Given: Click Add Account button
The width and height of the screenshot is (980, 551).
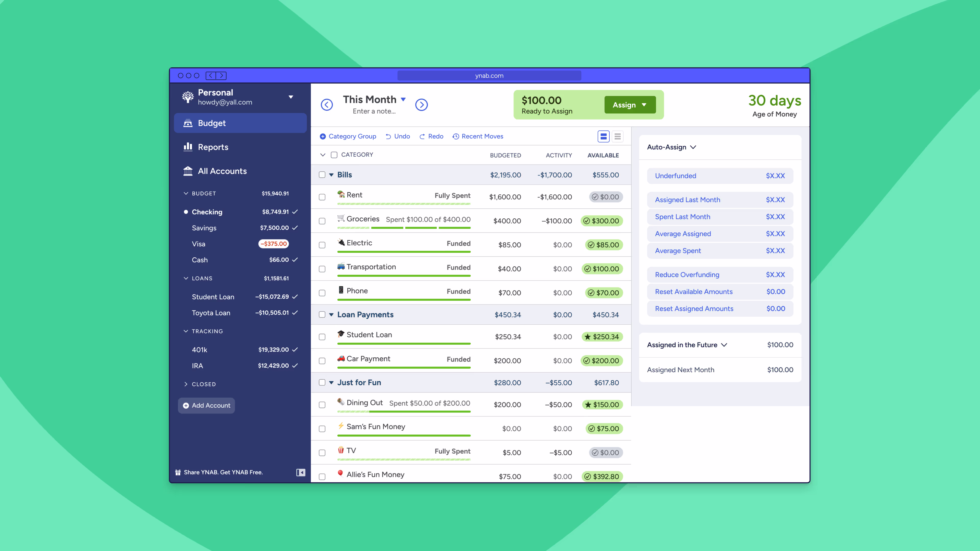Looking at the screenshot, I should pos(206,405).
